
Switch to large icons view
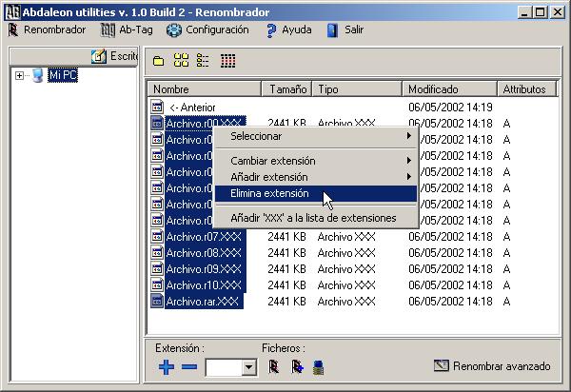181,60
